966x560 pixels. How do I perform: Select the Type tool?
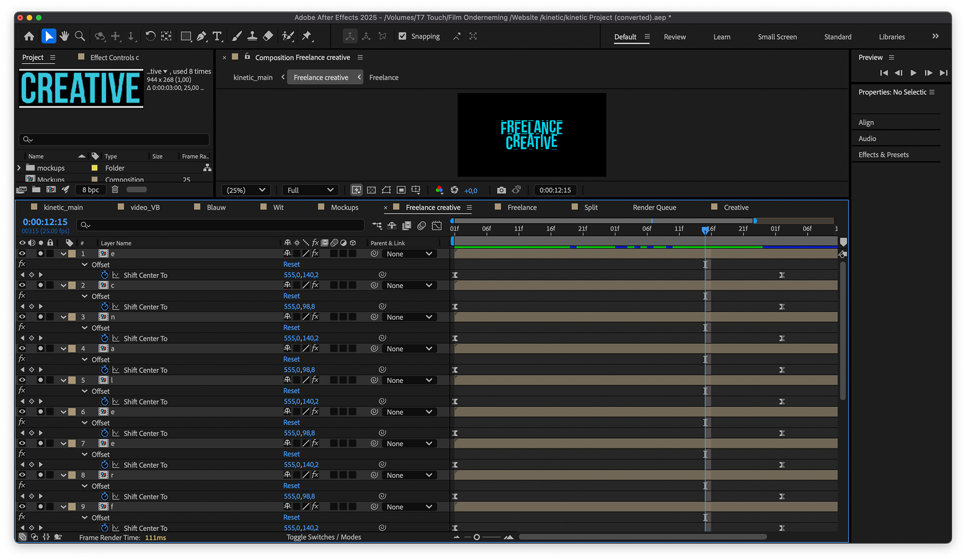[x=217, y=36]
